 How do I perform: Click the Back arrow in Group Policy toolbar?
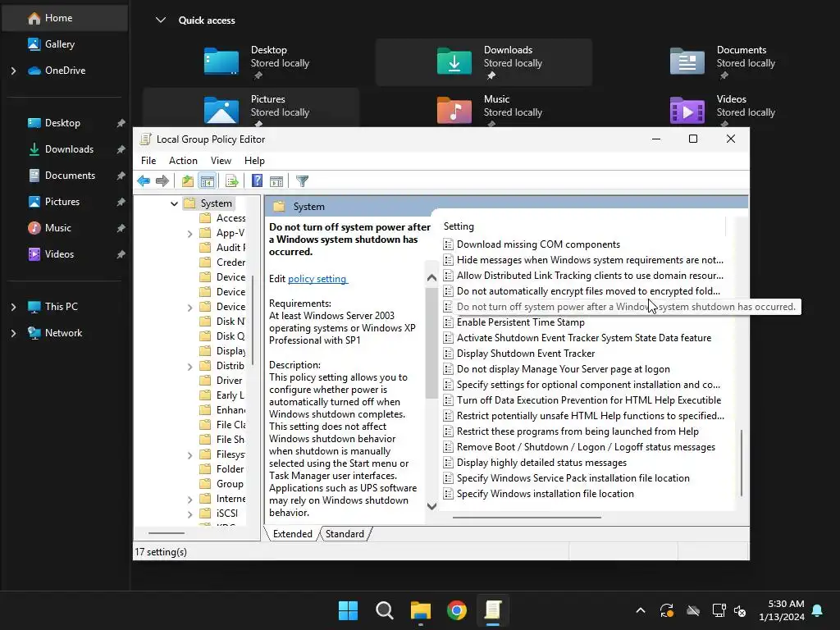pyautogui.click(x=144, y=181)
